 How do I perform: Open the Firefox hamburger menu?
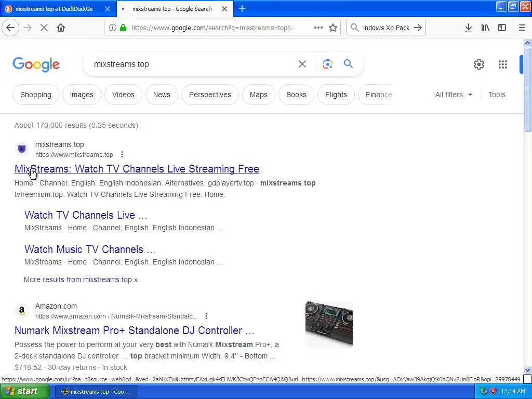click(x=522, y=28)
